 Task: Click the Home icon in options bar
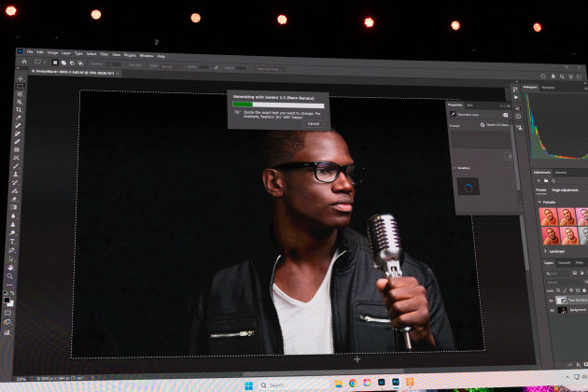click(24, 62)
